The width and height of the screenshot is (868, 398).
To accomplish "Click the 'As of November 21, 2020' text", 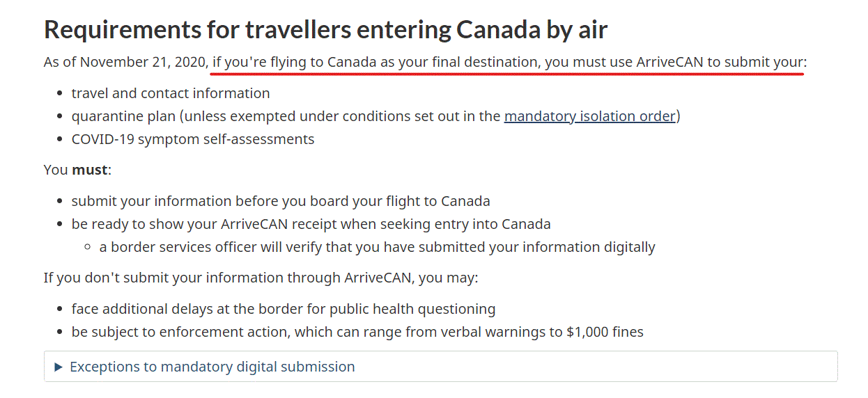I will [125, 62].
